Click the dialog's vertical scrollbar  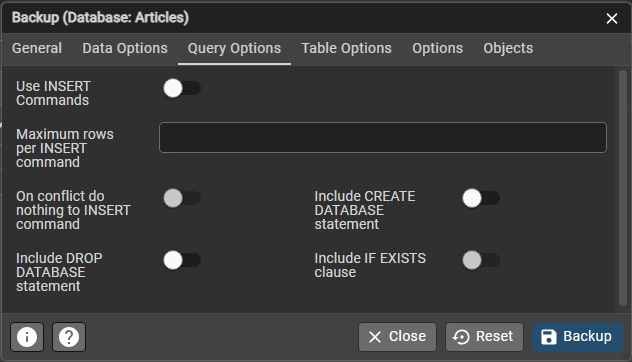[x=623, y=187]
